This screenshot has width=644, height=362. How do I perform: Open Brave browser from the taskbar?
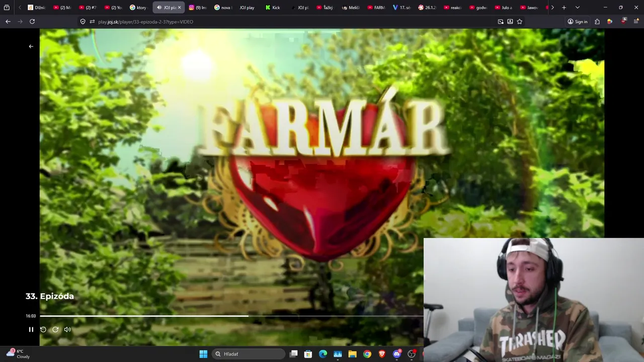(x=382, y=354)
